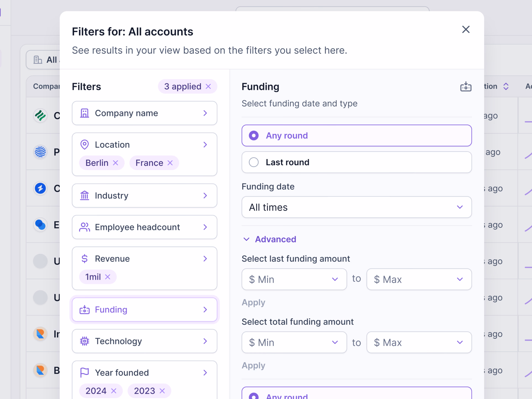Image resolution: width=532 pixels, height=399 pixels.
Task: Select the Last round radio option
Action: tap(357, 162)
